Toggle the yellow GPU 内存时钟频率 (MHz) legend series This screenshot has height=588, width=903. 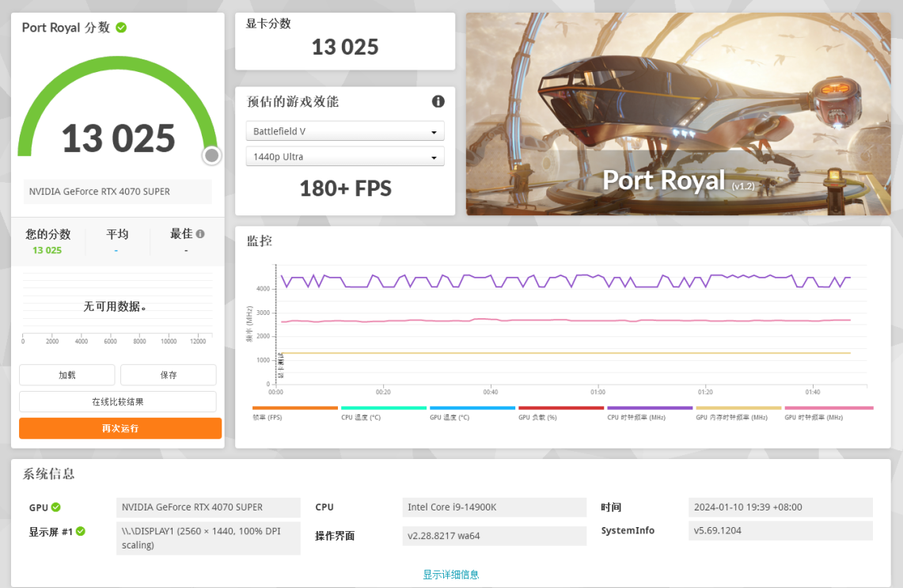(x=738, y=413)
